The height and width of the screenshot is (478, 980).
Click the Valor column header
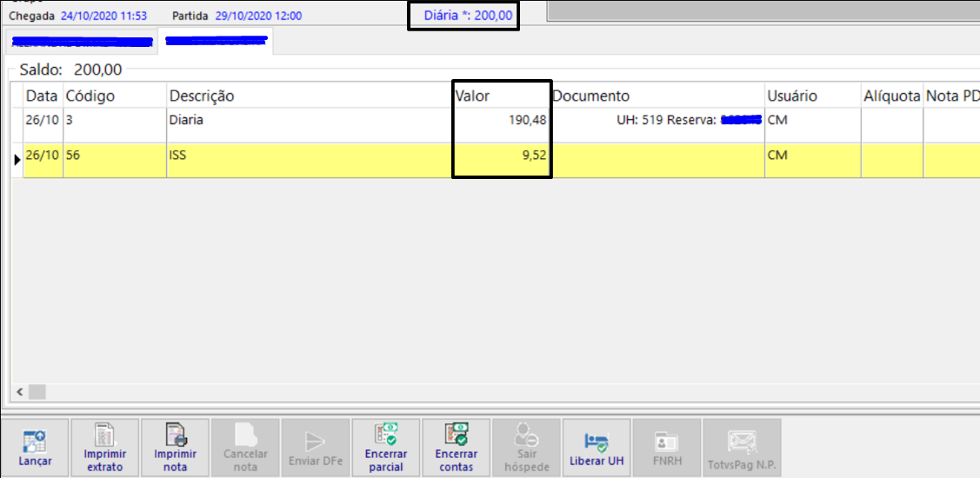(502, 96)
